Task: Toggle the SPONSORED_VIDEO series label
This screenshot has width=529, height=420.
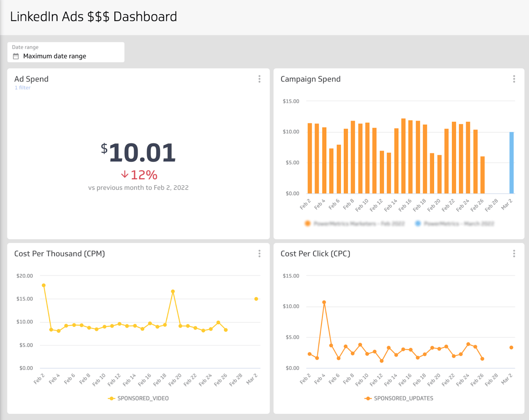Action: pos(143,399)
